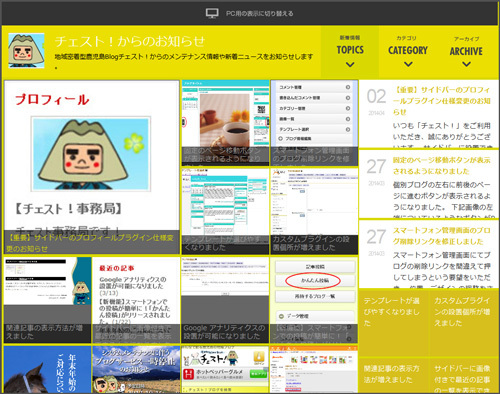500x394 pixels.
Task: Select the テンプレートが選びやすくなりました yellow tile
Action: coord(394,323)
